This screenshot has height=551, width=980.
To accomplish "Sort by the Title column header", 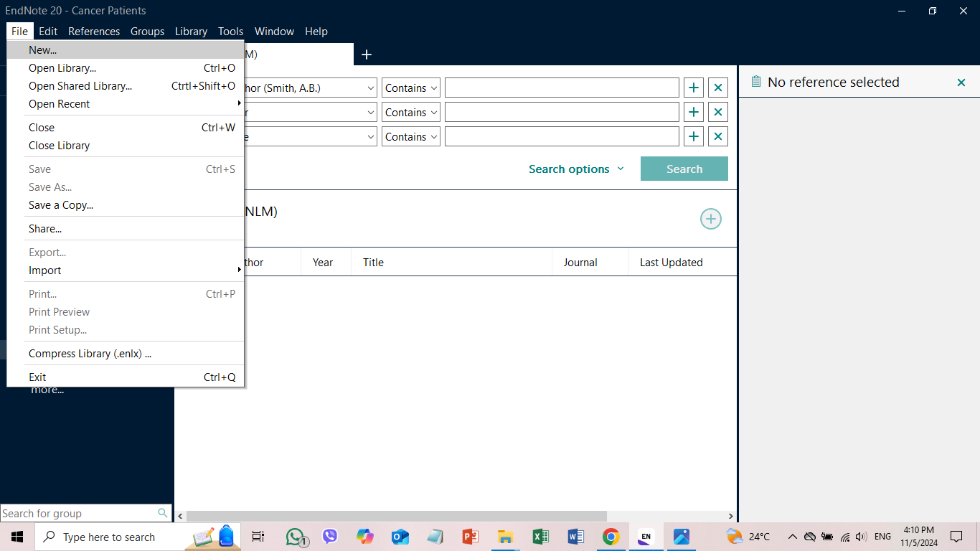I will [x=373, y=263].
